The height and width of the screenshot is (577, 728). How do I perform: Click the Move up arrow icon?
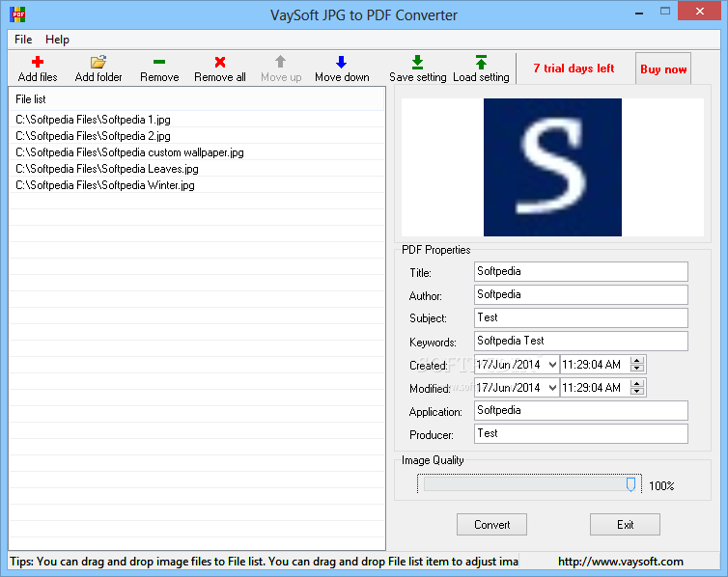pos(280,62)
